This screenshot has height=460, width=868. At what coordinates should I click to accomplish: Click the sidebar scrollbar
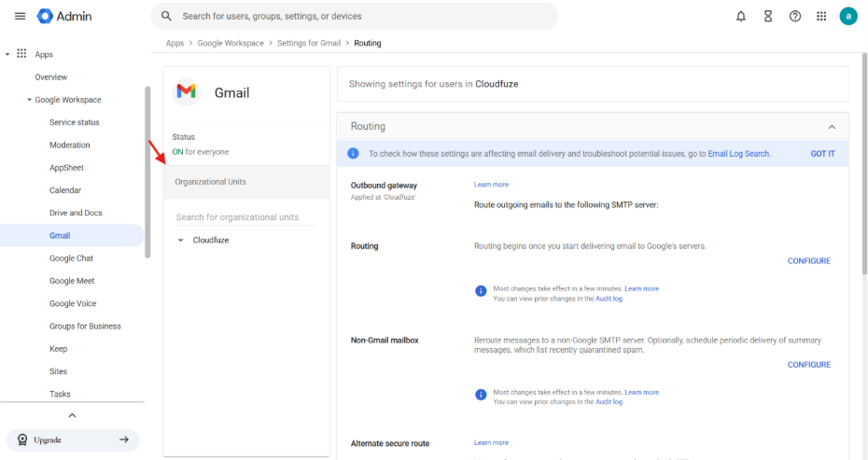coord(147,172)
